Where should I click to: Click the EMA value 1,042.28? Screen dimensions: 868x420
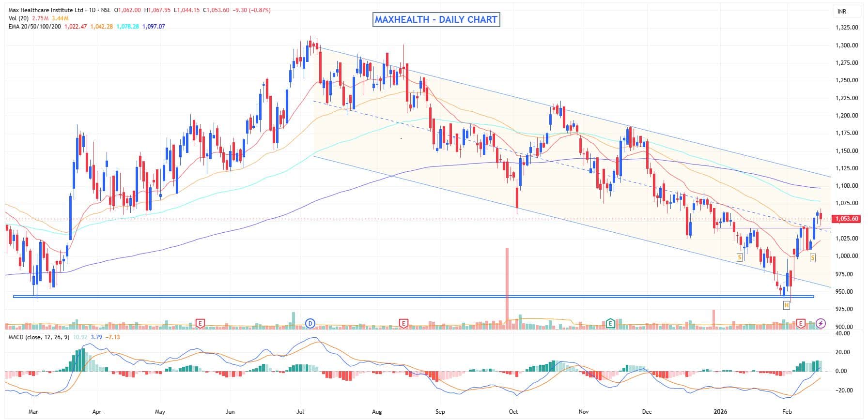102,27
